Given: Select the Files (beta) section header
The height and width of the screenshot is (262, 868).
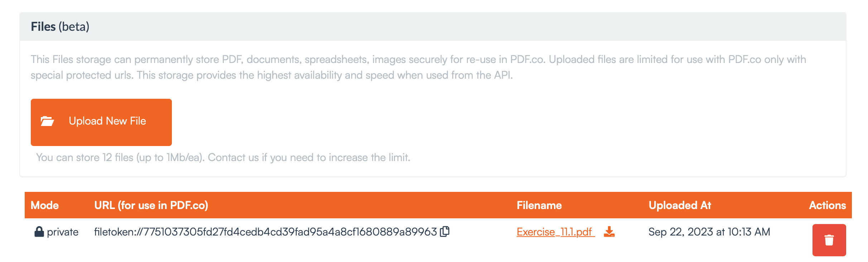Looking at the screenshot, I should tap(60, 26).
